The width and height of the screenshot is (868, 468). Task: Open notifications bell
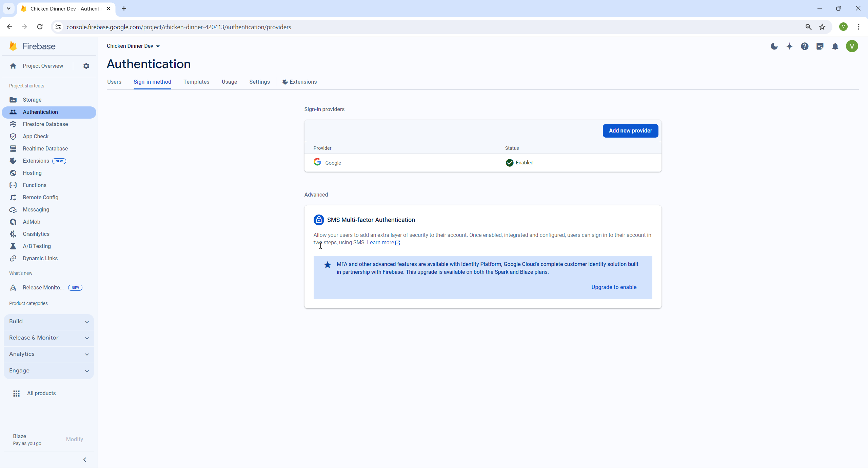[x=835, y=46]
